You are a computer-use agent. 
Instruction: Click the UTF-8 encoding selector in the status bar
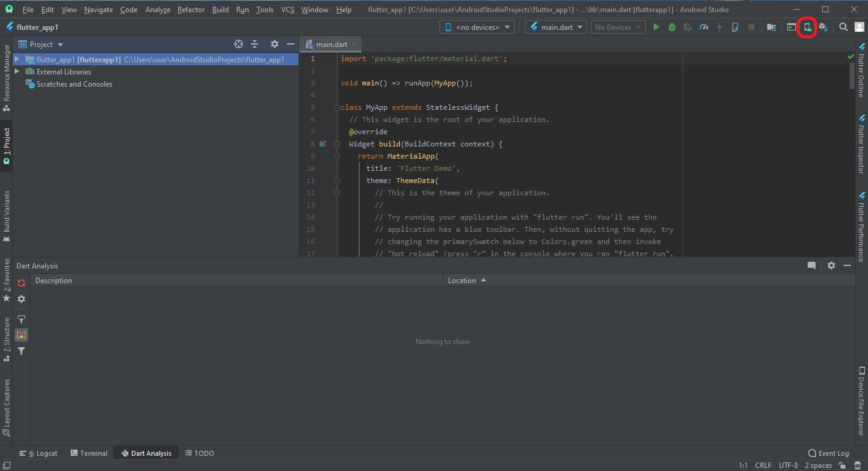coord(787,465)
